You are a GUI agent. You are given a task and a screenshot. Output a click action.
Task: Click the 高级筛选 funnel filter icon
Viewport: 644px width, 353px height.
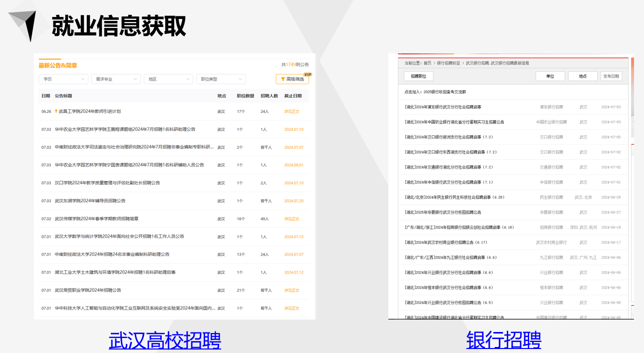(x=283, y=79)
